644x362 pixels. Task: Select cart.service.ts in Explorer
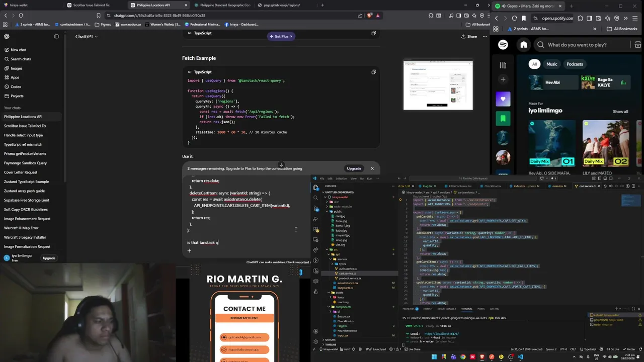coord(347,274)
